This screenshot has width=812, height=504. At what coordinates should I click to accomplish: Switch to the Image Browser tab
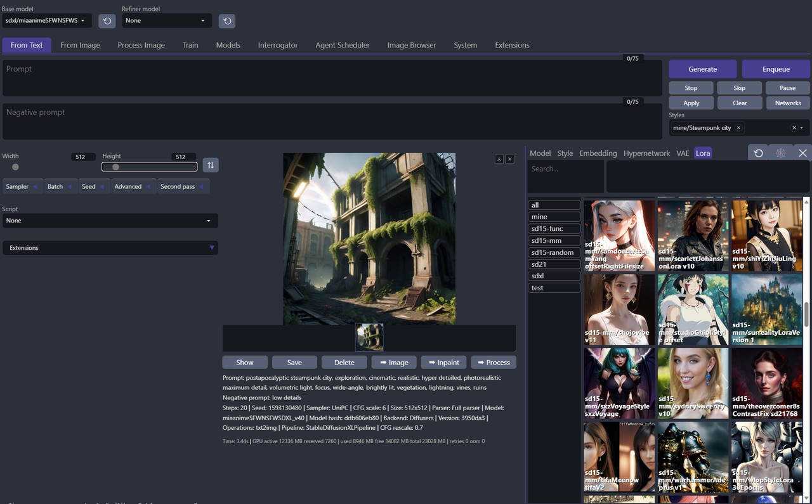point(412,45)
